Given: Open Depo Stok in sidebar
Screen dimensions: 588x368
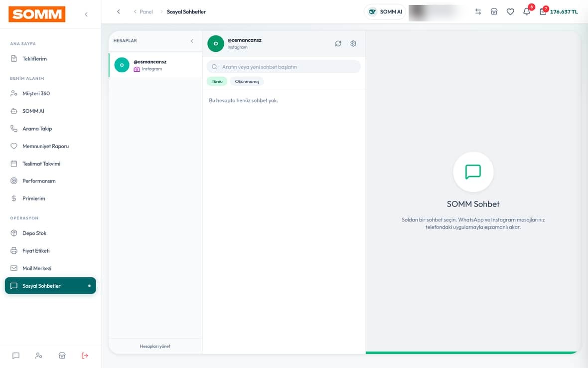Looking at the screenshot, I should (x=50, y=233).
